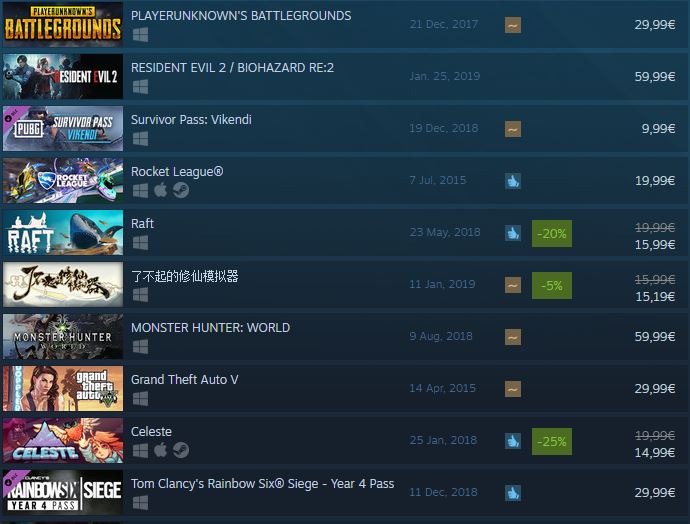This screenshot has width=690, height=524.
Task: Click the thumbs-up icon for Rainbow Six Year 4 Pass
Action: tap(513, 493)
